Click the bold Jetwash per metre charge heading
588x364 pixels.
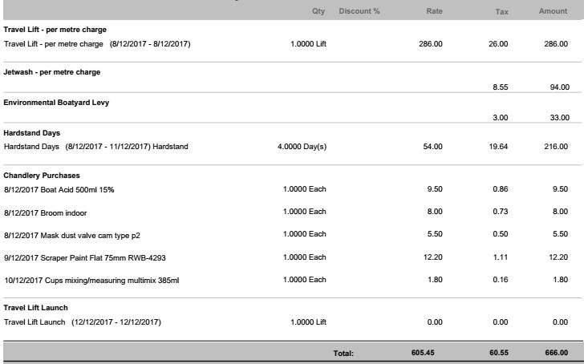tap(52, 72)
